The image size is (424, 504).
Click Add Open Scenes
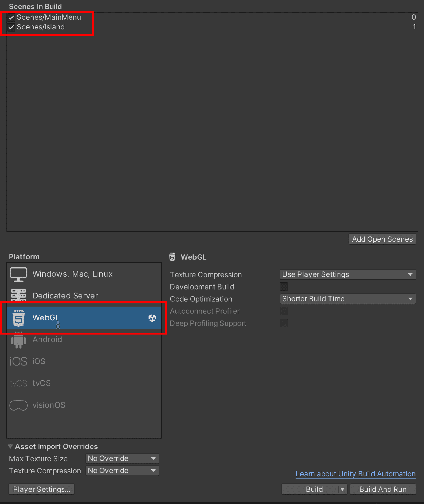(x=382, y=239)
